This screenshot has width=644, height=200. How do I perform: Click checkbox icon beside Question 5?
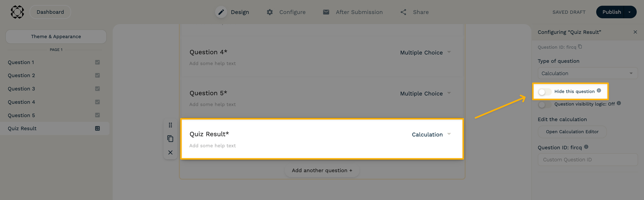pyautogui.click(x=98, y=115)
